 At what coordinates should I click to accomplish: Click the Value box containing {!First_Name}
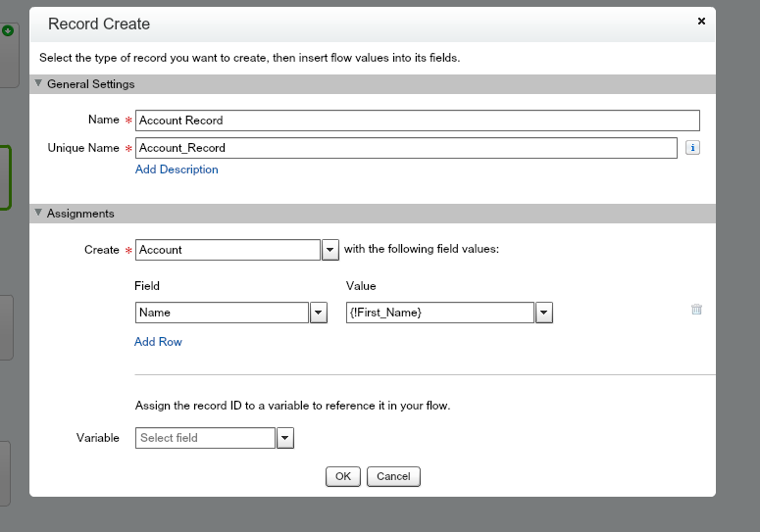tap(439, 313)
